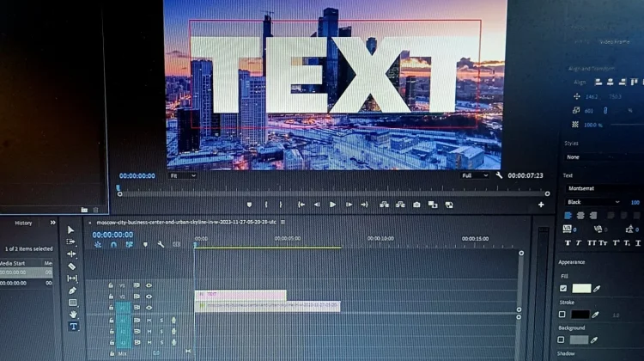Open the Styles None dropdown
The image size is (644, 361).
point(603,157)
